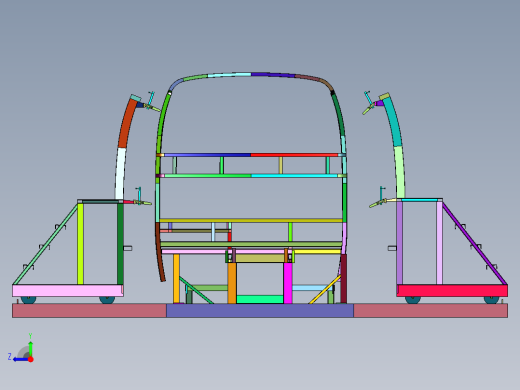
Task: Pick the light green curved arm segment on right
Action: [x=400, y=172]
